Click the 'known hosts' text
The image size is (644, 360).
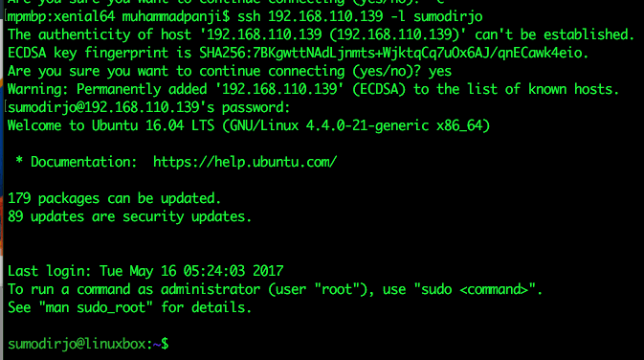coord(573,89)
